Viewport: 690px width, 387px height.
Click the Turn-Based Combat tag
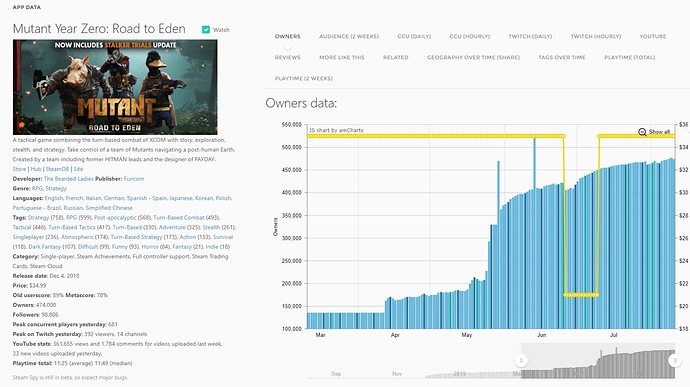click(x=179, y=217)
